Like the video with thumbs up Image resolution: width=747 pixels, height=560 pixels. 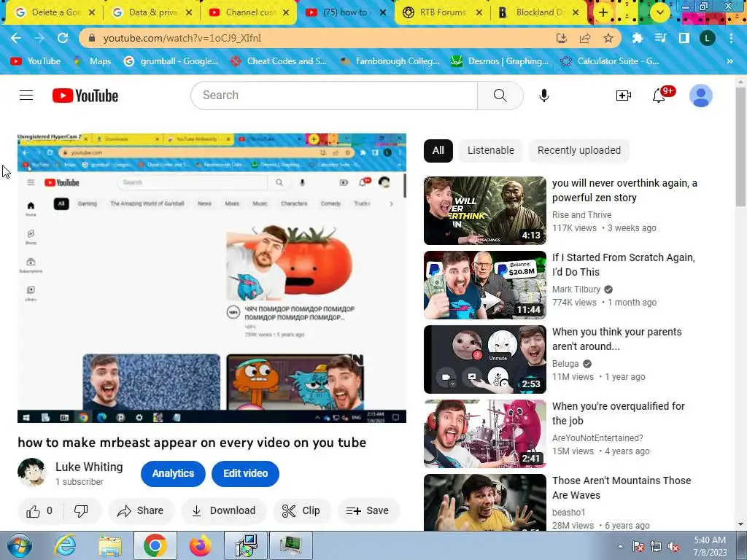33,511
